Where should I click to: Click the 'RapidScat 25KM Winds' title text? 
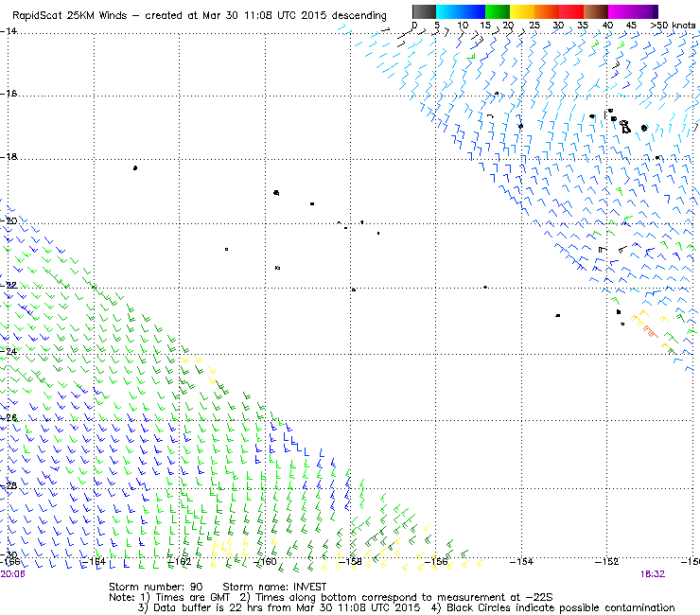tap(71, 16)
